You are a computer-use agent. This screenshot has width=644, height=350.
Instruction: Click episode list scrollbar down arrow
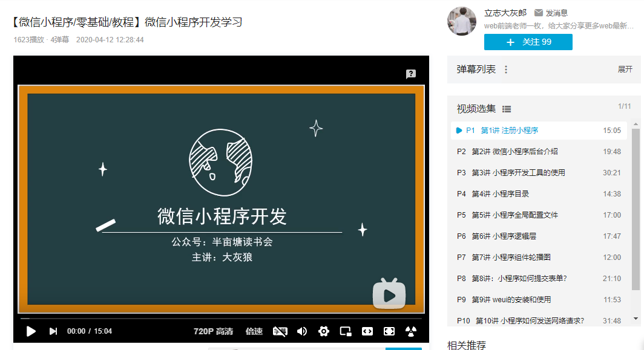coord(636,319)
